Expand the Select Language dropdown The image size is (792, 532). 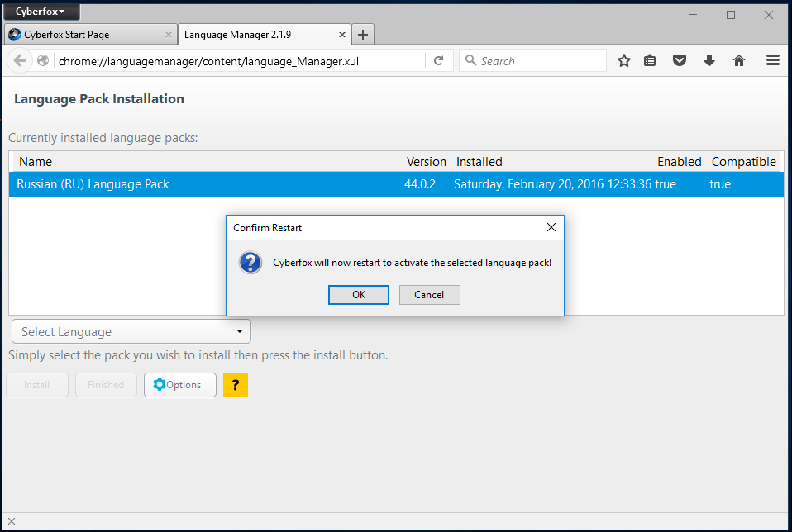131,331
